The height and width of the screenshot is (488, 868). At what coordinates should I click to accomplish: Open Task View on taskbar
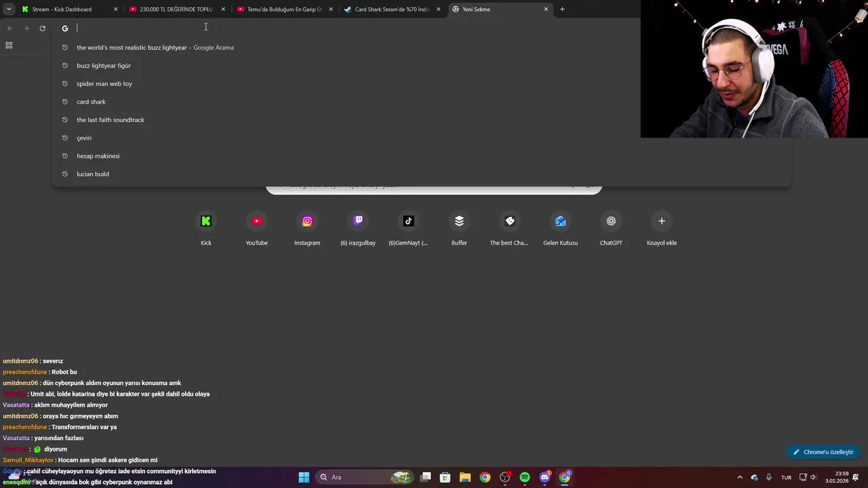(x=425, y=477)
